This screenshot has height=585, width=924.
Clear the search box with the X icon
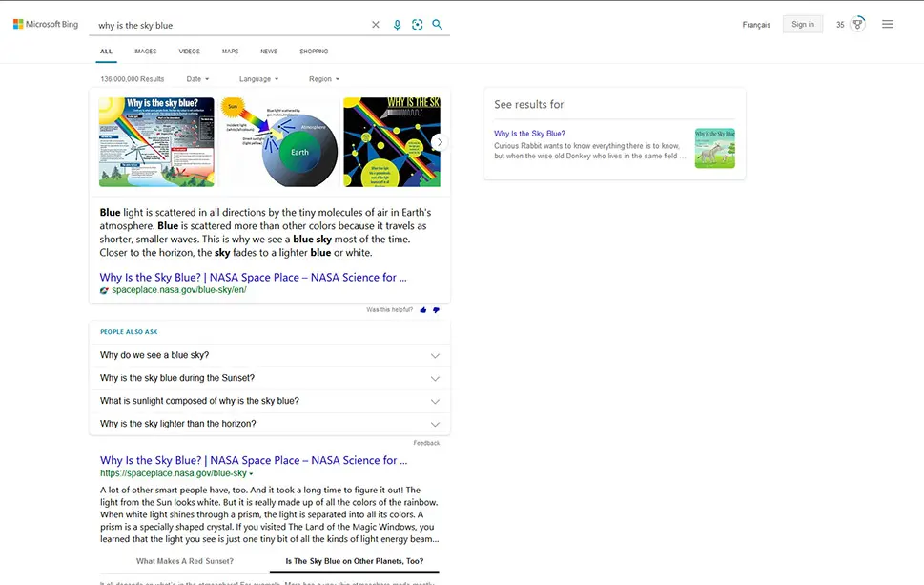[x=376, y=25]
